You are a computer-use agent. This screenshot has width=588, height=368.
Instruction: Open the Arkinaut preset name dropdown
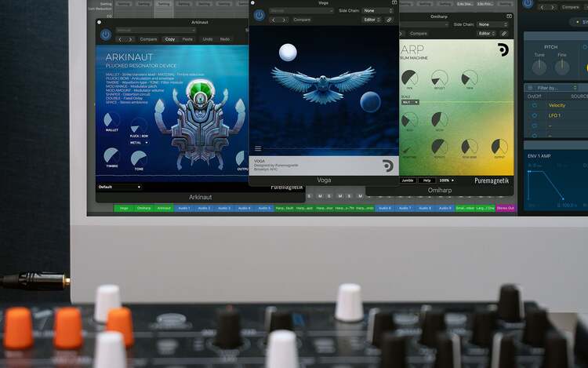coord(156,30)
